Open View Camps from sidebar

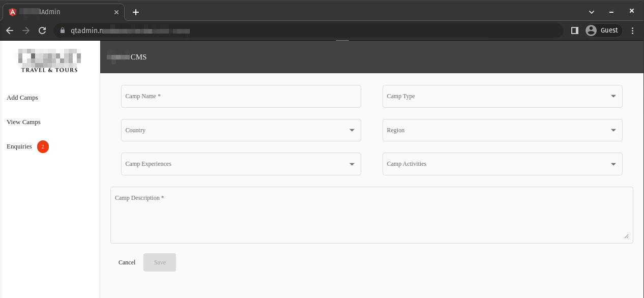click(x=23, y=122)
